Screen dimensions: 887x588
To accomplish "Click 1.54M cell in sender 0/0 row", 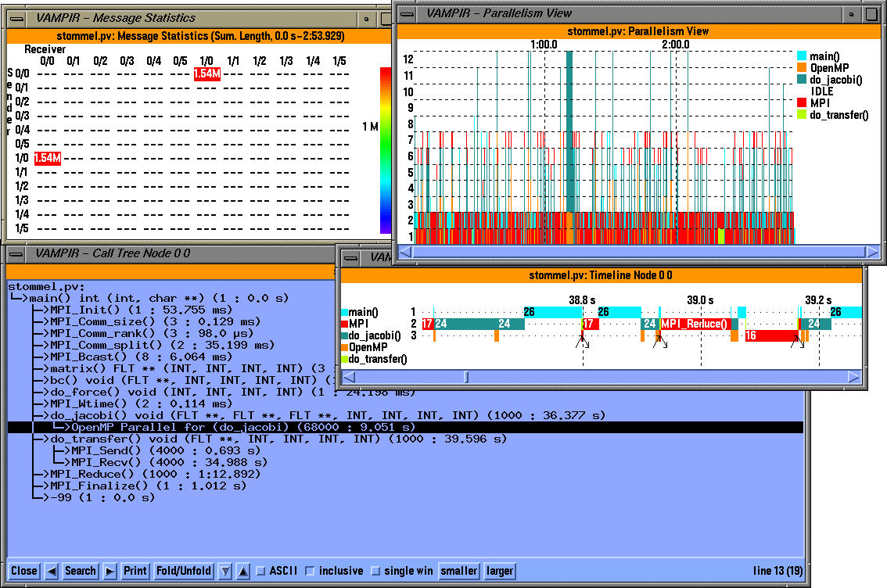I will [x=206, y=74].
